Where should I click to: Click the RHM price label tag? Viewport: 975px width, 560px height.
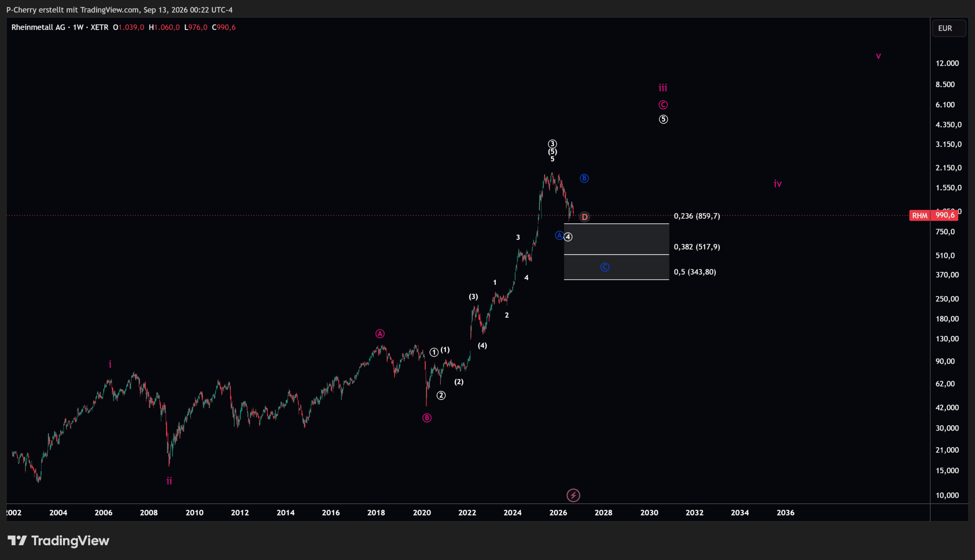(x=919, y=215)
